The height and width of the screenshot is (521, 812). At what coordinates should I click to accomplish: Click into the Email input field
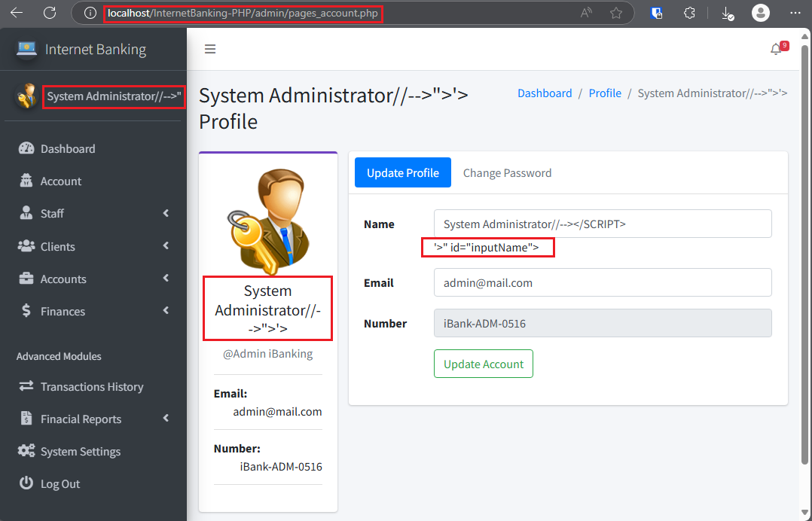point(603,282)
